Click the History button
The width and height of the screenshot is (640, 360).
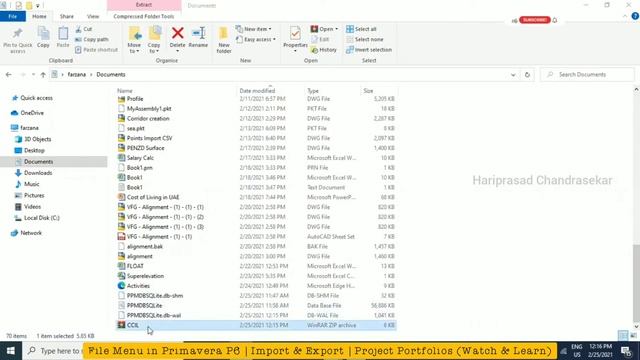(x=324, y=49)
